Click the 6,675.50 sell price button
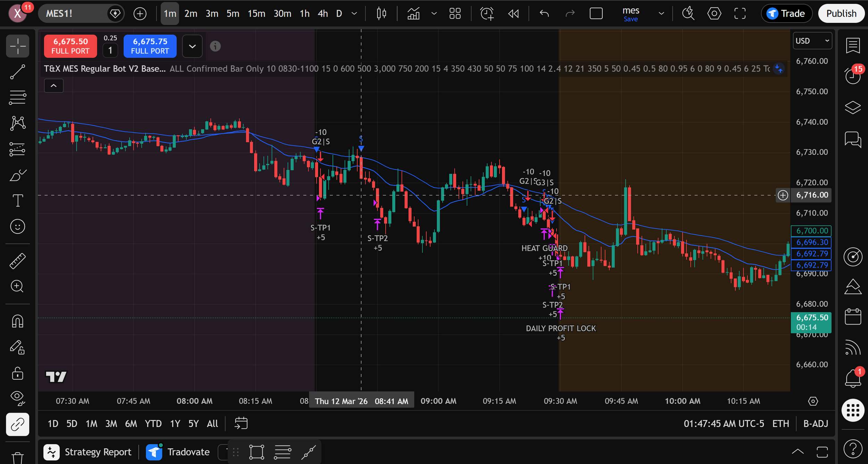The image size is (868, 464). [x=70, y=46]
